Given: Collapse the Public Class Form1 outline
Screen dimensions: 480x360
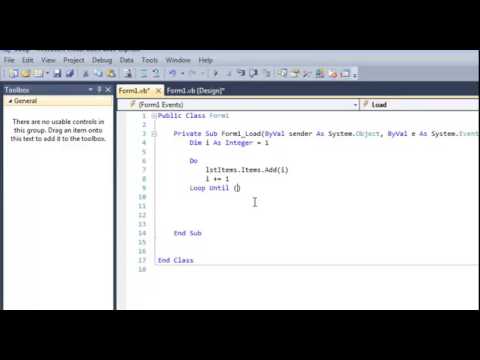Looking at the screenshot, I should (154, 116).
